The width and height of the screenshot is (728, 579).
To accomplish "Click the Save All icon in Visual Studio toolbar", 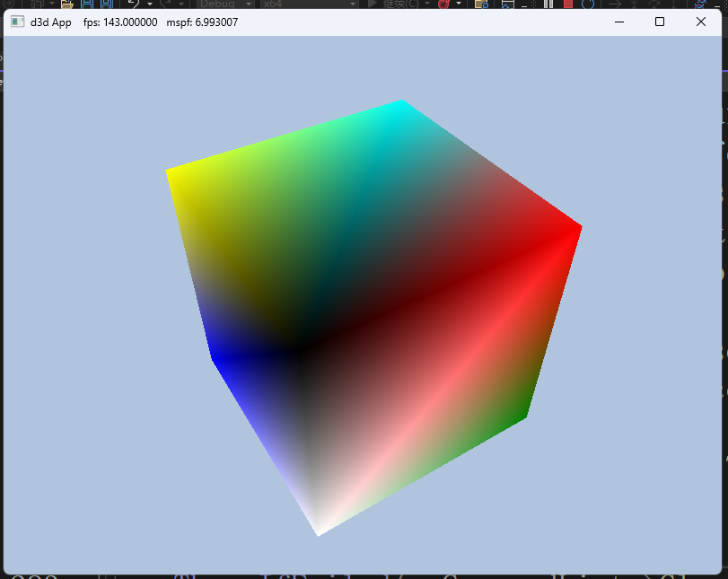I will [107, 4].
